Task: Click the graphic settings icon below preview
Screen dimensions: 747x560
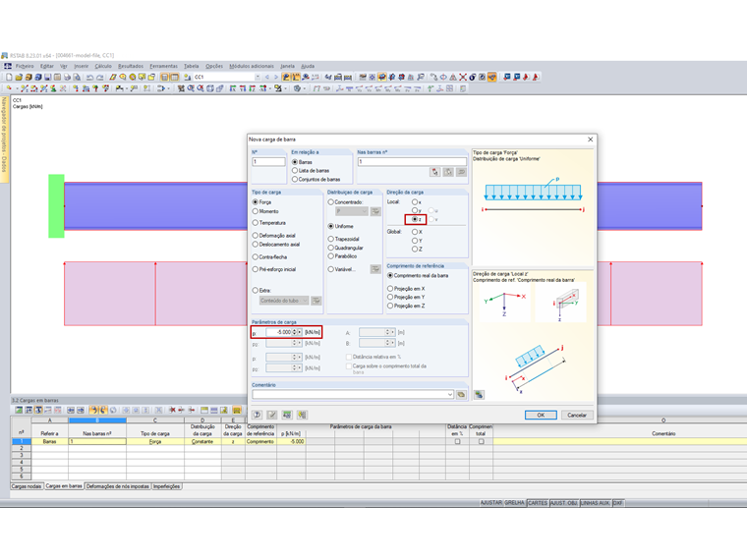Action: coord(479,395)
